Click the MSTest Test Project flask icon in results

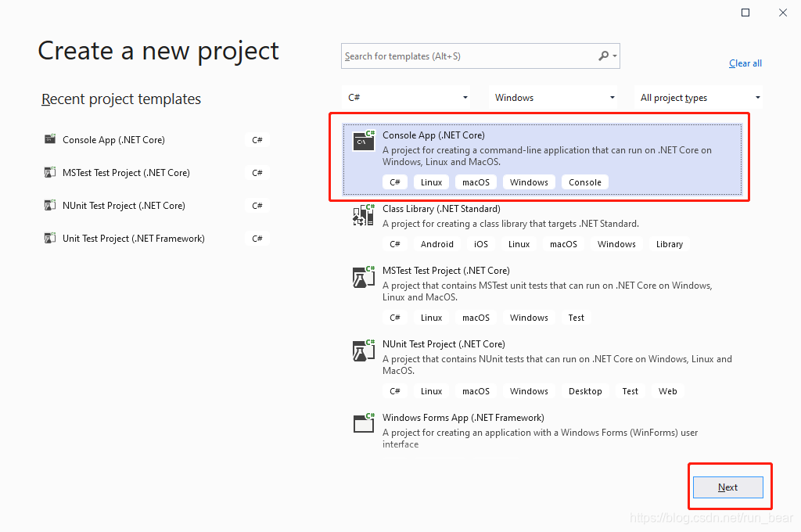tap(364, 276)
